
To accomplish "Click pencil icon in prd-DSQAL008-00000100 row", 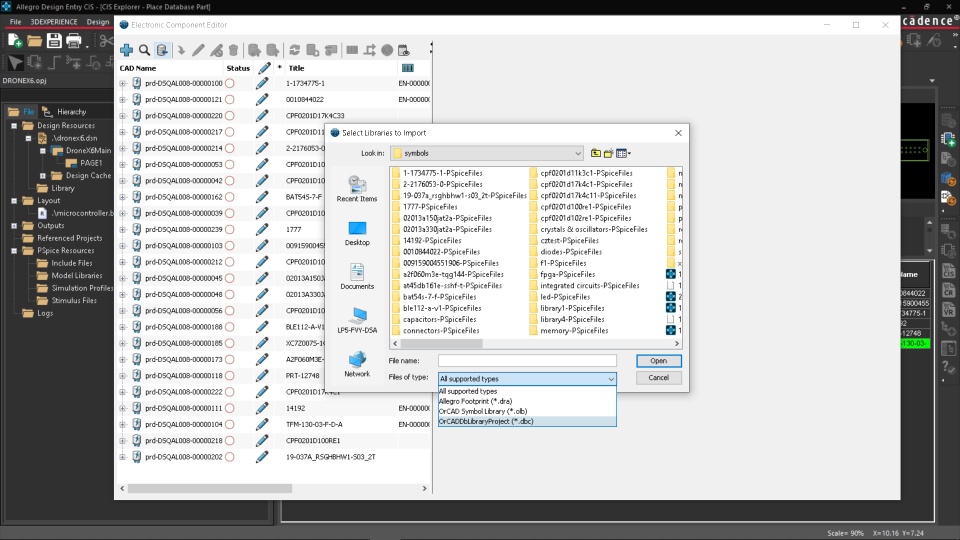I will click(262, 83).
